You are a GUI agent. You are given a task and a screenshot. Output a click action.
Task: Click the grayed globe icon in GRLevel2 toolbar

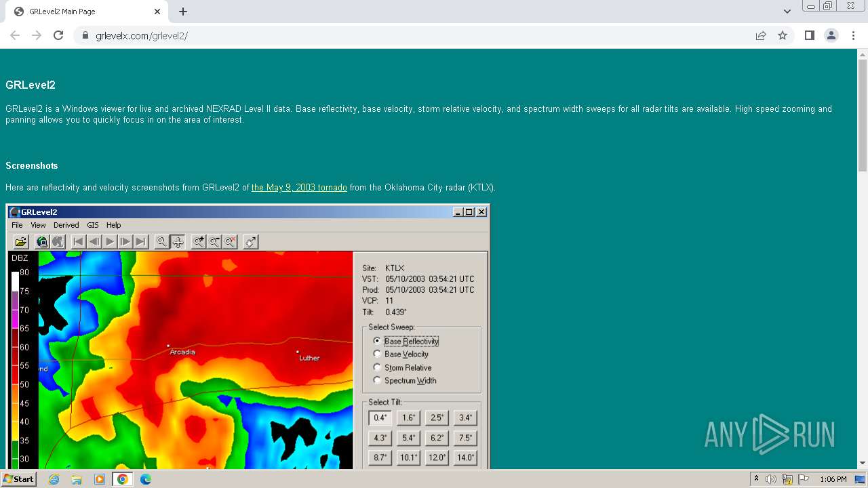point(58,242)
